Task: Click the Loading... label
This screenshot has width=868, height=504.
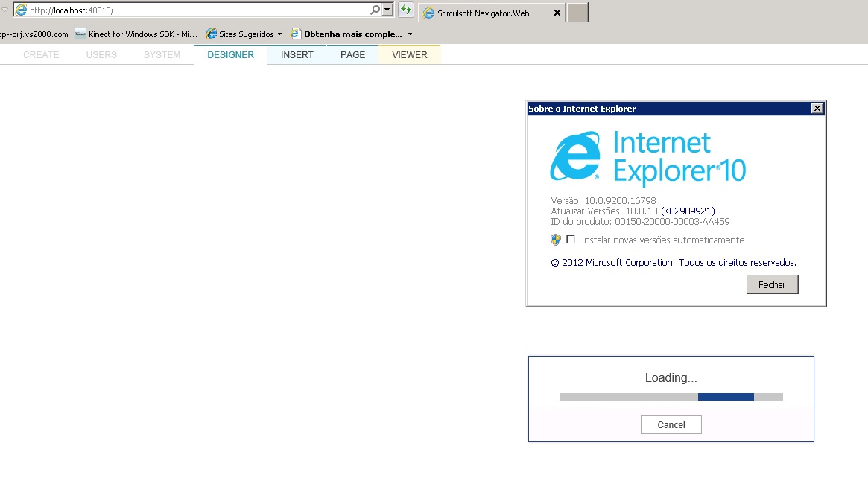Action: tap(671, 378)
